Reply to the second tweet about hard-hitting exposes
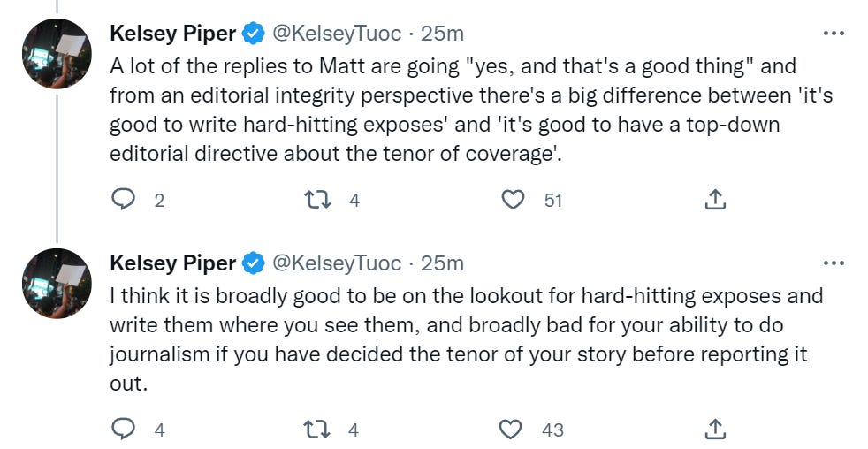This screenshot has height=449, width=868. tap(124, 430)
